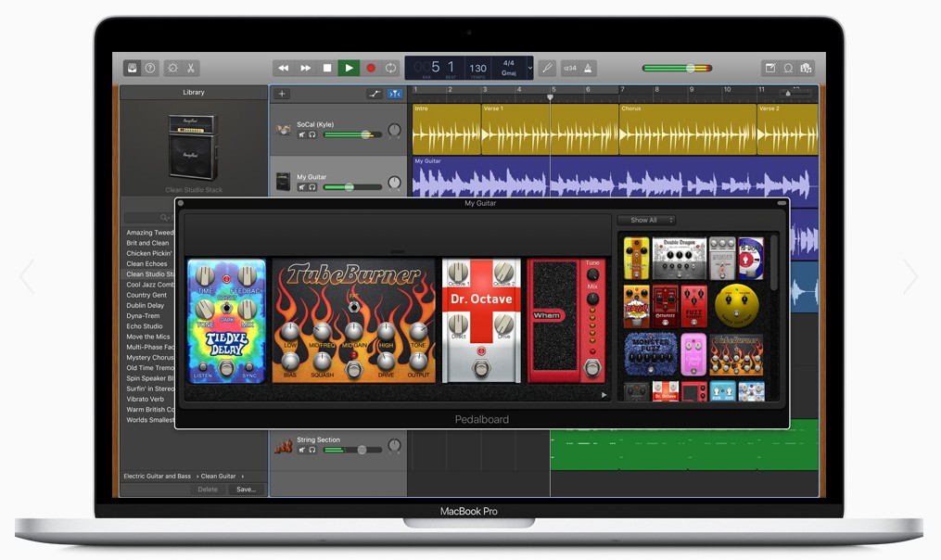Start recording with the red Record button
941x560 pixels.
(371, 68)
